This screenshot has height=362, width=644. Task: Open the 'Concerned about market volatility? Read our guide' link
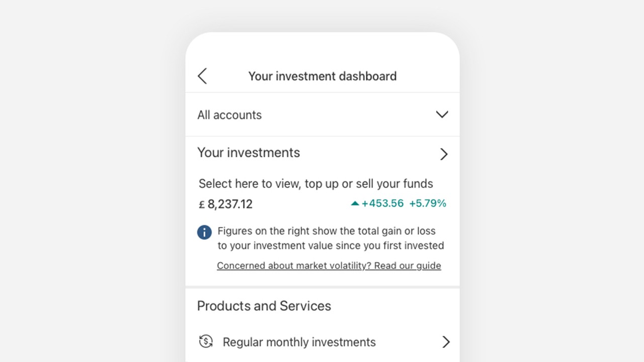[329, 265]
